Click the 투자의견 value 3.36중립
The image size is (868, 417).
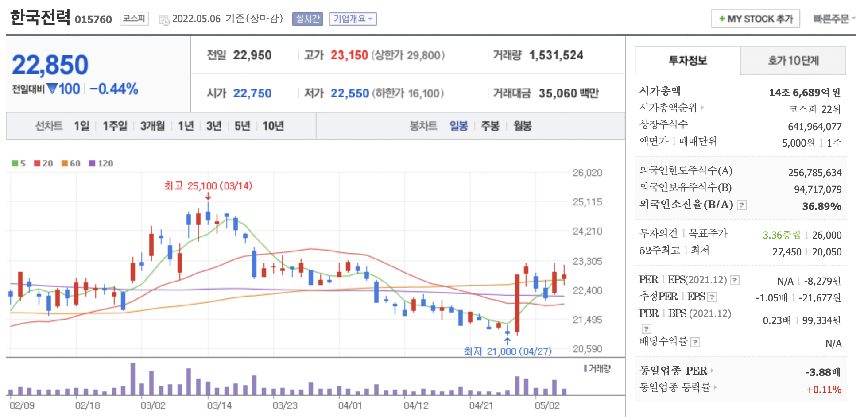(x=782, y=235)
